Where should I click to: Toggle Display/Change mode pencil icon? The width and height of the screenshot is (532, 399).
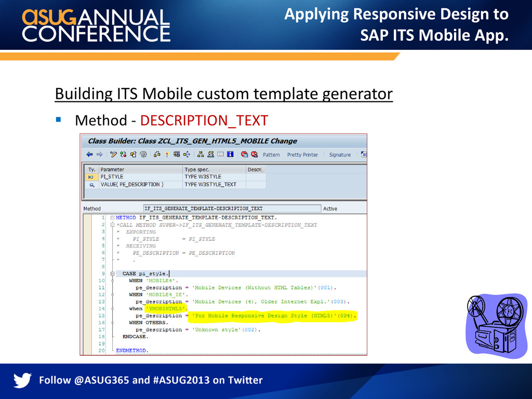pyautogui.click(x=113, y=154)
